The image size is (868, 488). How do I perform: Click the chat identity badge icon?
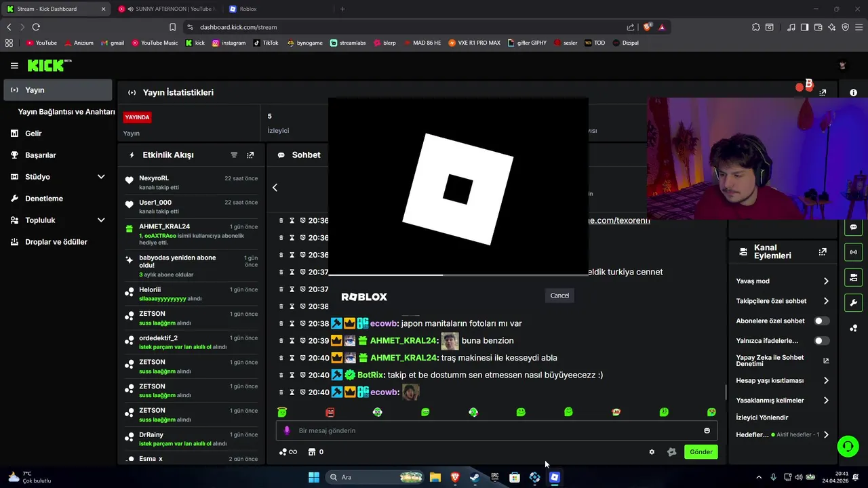coord(672,452)
